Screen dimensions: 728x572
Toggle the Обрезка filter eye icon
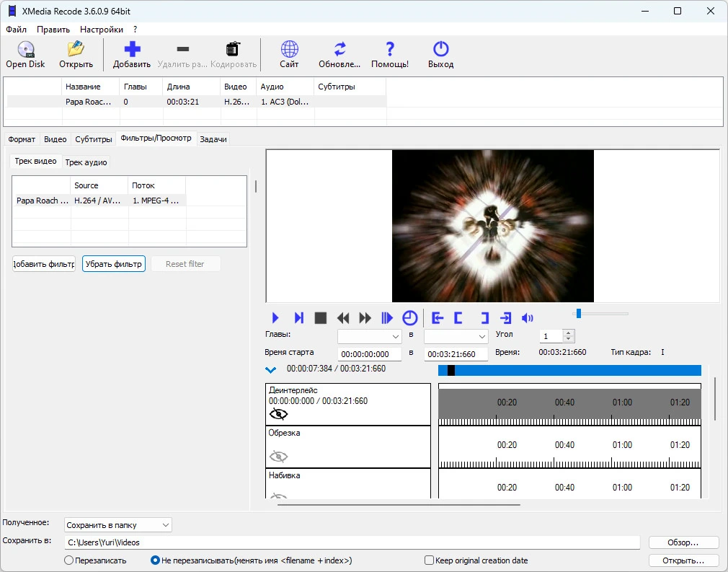point(278,457)
